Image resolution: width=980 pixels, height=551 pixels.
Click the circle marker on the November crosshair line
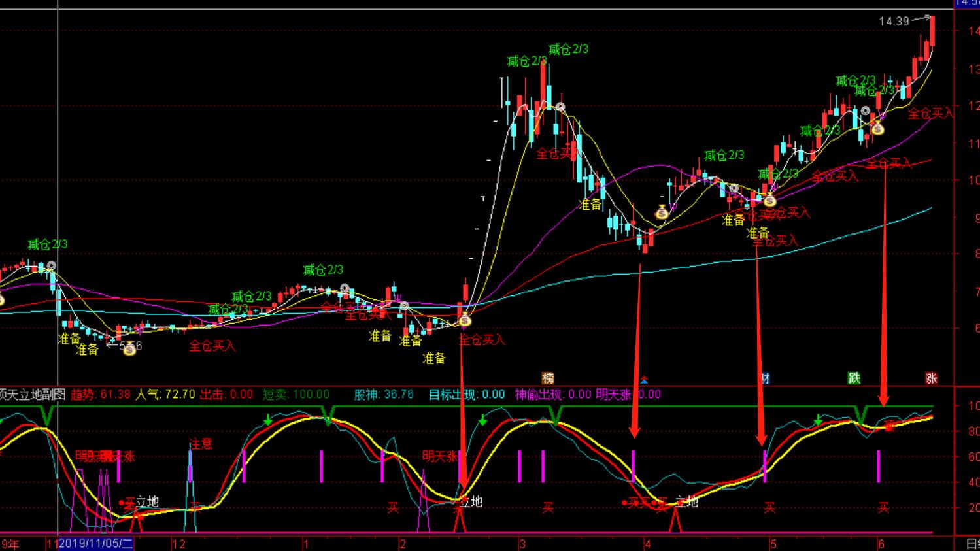click(x=51, y=266)
